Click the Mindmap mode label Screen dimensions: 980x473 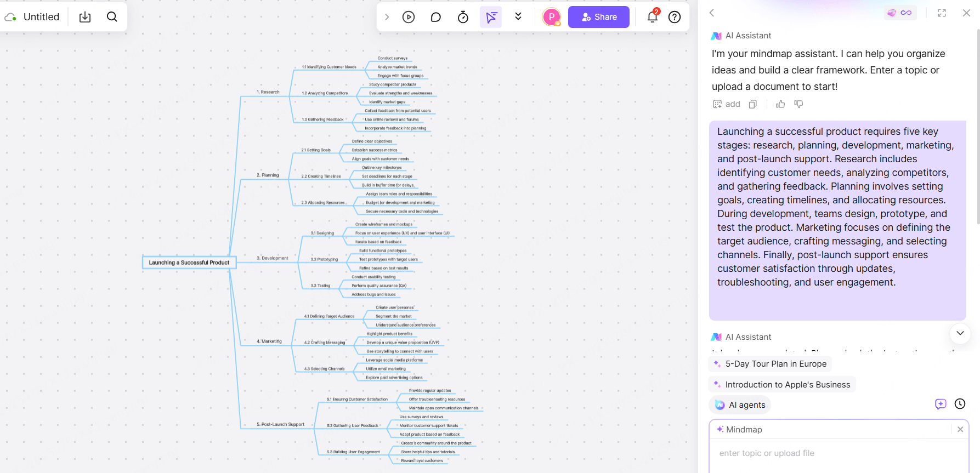pyautogui.click(x=744, y=430)
